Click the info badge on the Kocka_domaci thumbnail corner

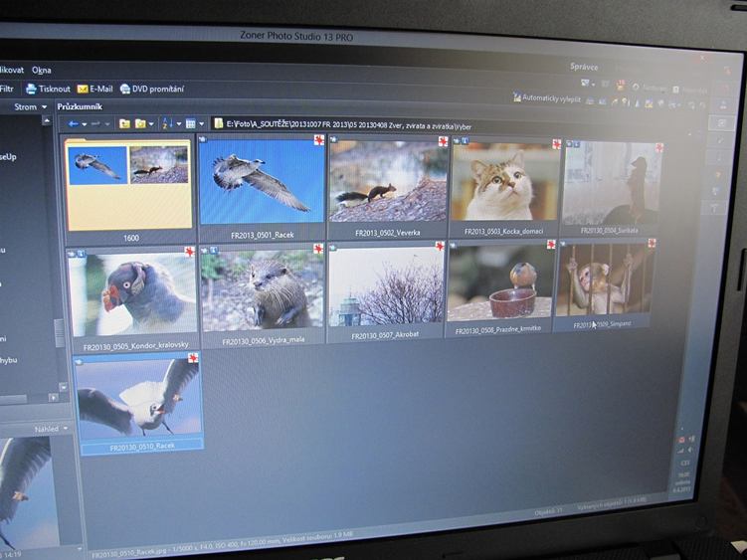466,141
